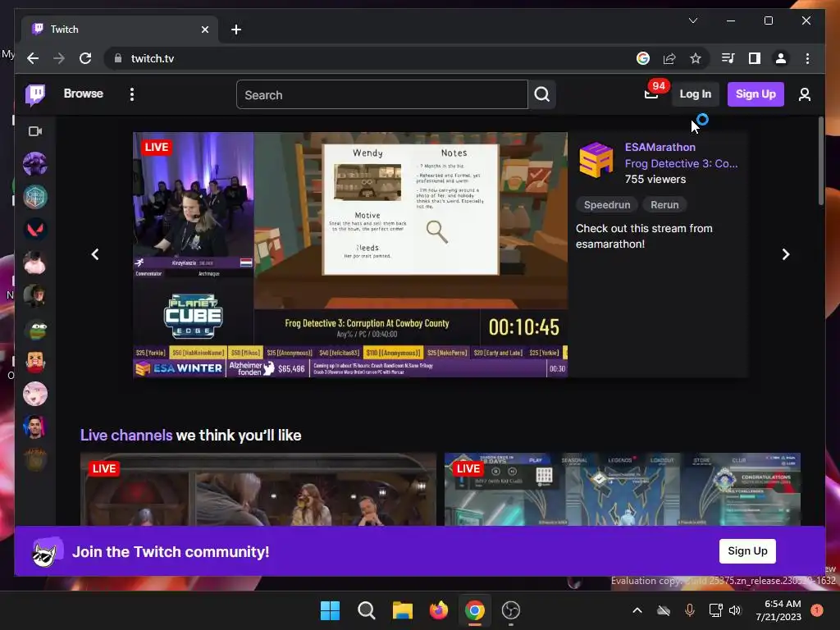The height and width of the screenshot is (630, 840).
Task: Open the green frog avatar channel in sidebar
Action: [x=35, y=328]
